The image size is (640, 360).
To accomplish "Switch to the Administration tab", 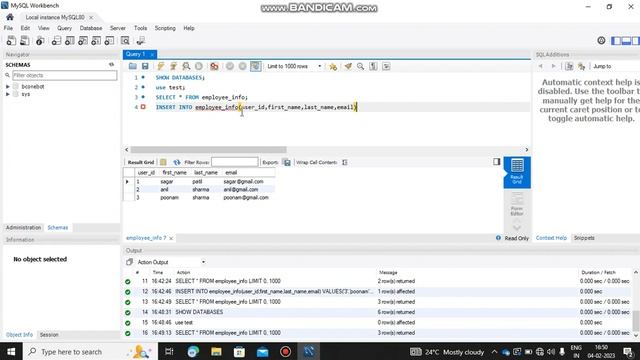I will 23,227.
